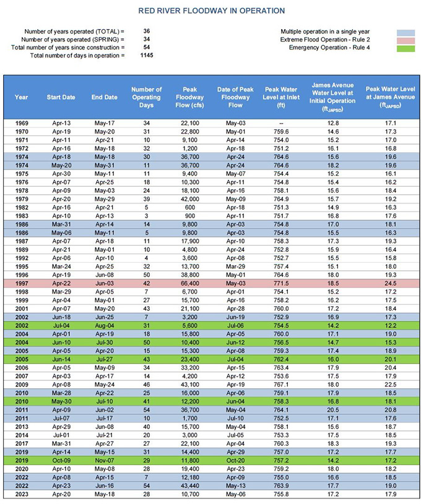
Task: Select the Start Date column header
Action: click(61, 97)
